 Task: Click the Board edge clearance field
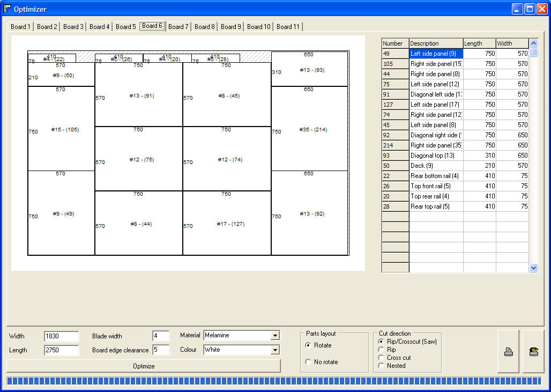point(161,350)
